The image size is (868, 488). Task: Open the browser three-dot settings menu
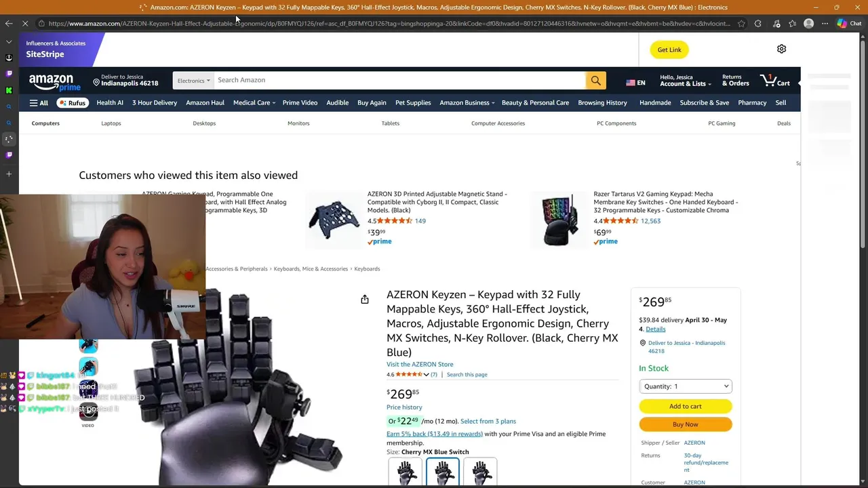coord(824,23)
